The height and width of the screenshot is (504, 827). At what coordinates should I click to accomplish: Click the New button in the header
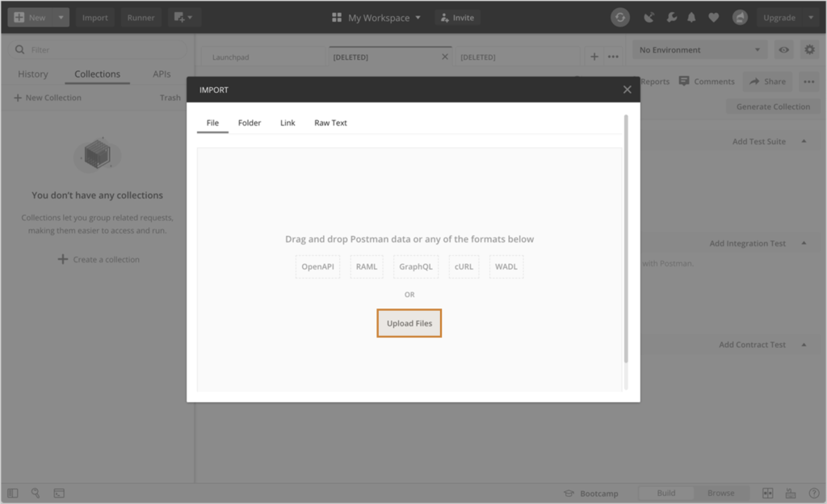point(31,18)
